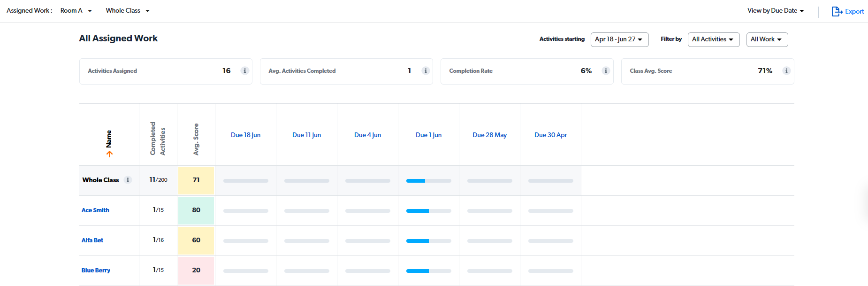The width and height of the screenshot is (868, 286).
Task: Expand the All Work filter dropdown
Action: pos(767,39)
